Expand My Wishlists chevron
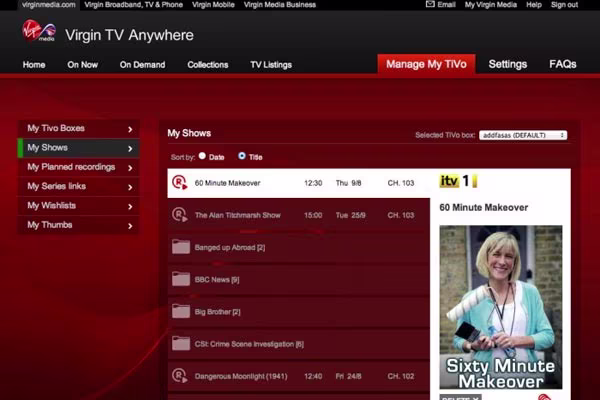Image resolution: width=600 pixels, height=400 pixels. click(x=130, y=207)
